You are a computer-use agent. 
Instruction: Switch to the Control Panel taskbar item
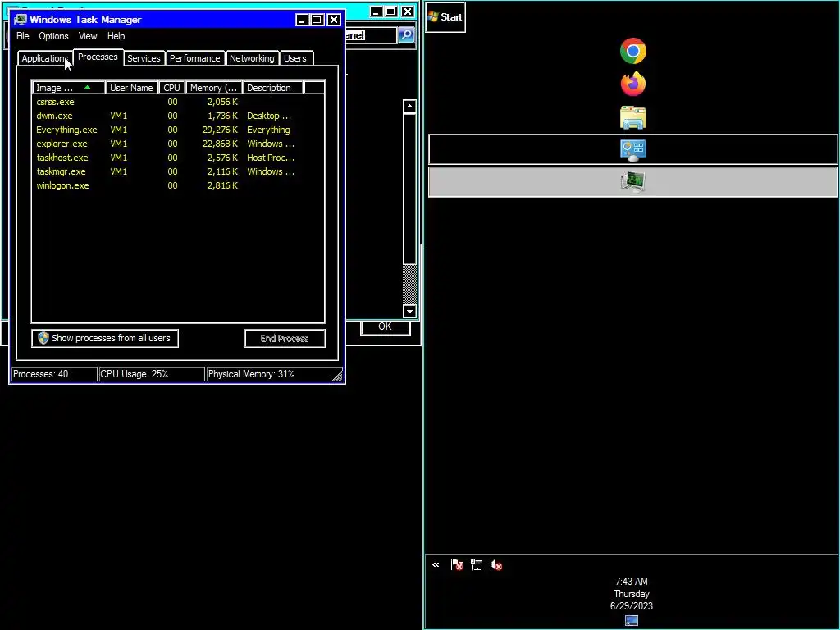(632, 149)
